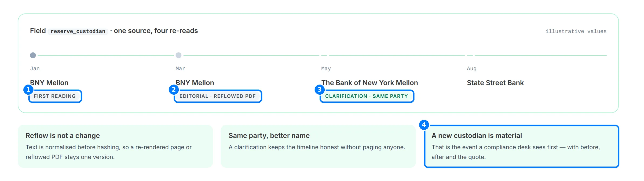Click the May date label

click(x=326, y=69)
